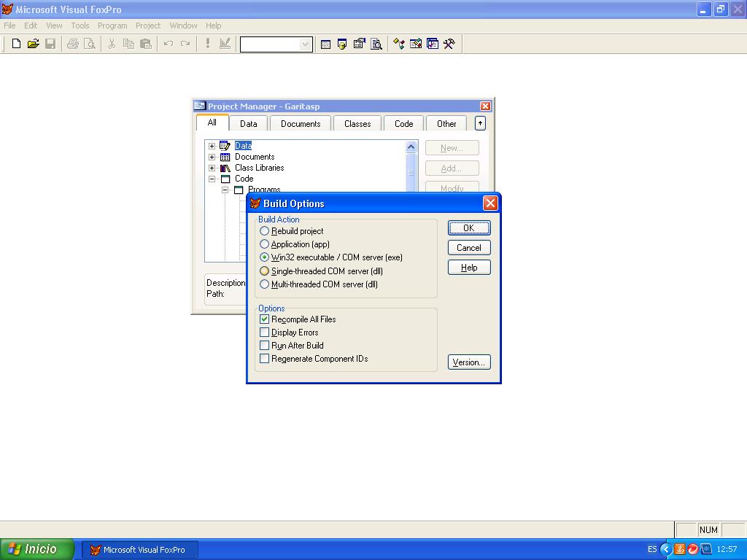Viewport: 747px width, 560px height.
Task: Enable Run After Build option
Action: (x=264, y=345)
